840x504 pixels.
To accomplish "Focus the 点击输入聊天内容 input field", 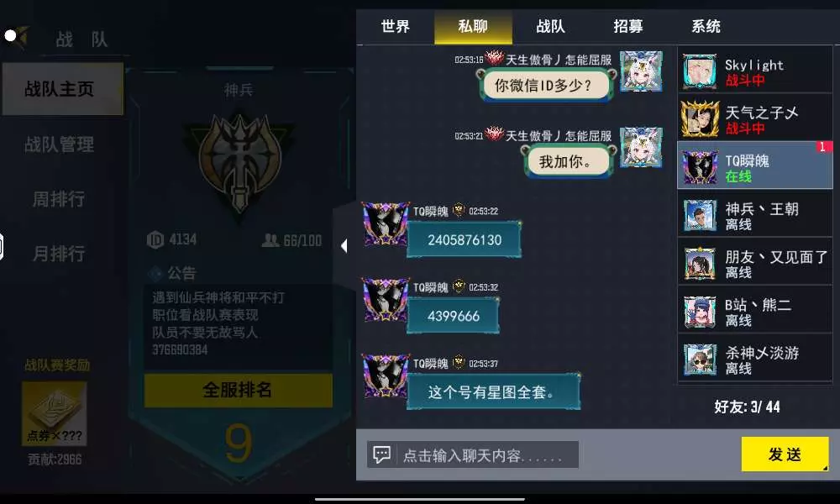I will click(x=472, y=454).
